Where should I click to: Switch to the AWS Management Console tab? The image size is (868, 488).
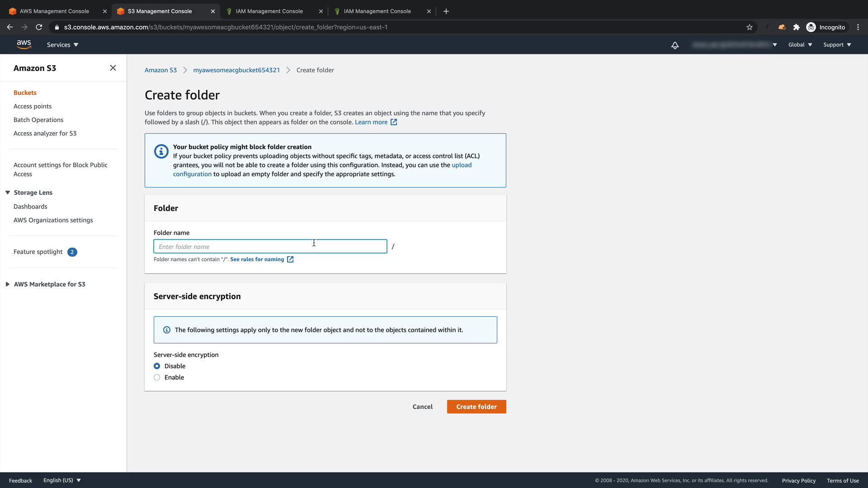(54, 11)
